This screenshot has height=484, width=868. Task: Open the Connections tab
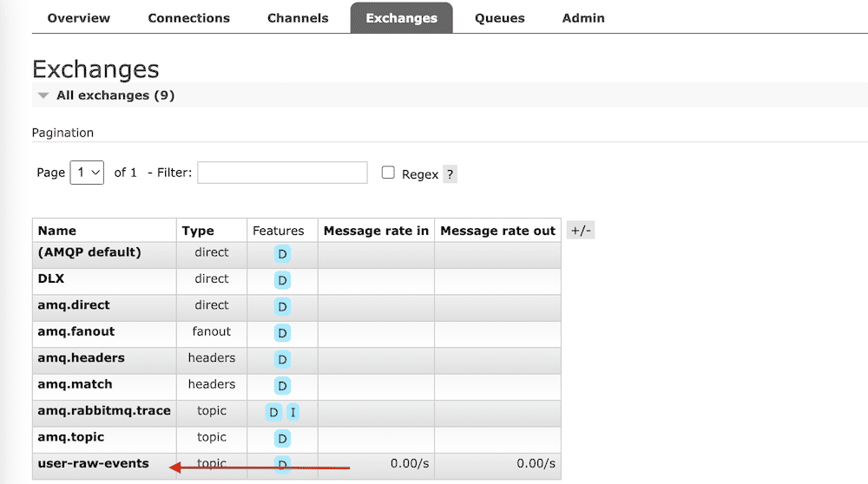(x=188, y=18)
